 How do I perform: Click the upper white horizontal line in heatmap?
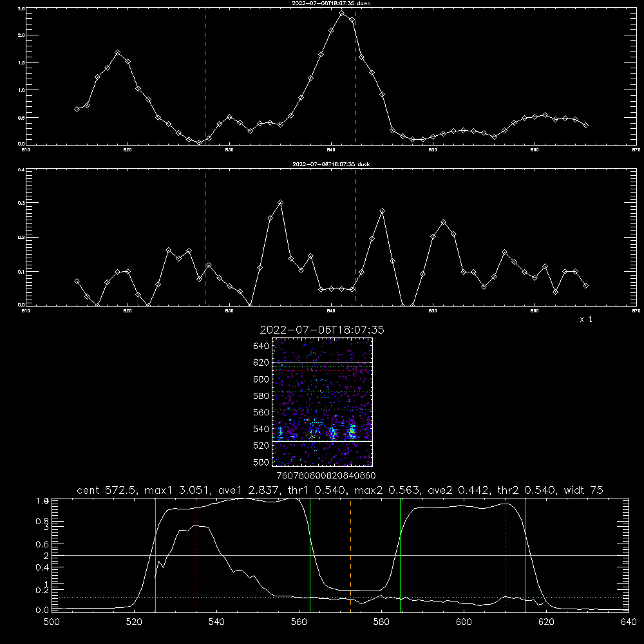click(x=323, y=363)
